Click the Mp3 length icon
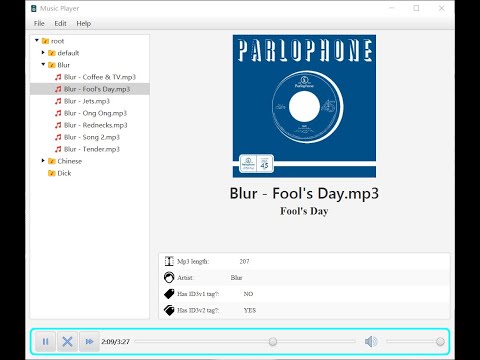The width and height of the screenshot is (480, 360). [x=169, y=261]
